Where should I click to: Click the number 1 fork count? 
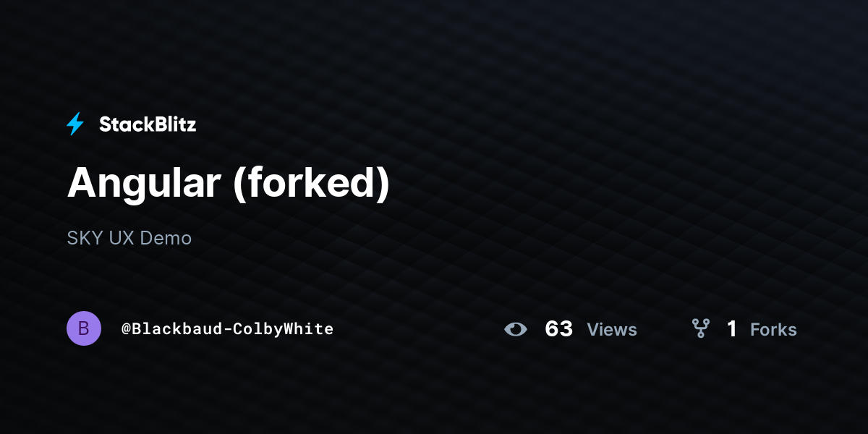tap(732, 329)
